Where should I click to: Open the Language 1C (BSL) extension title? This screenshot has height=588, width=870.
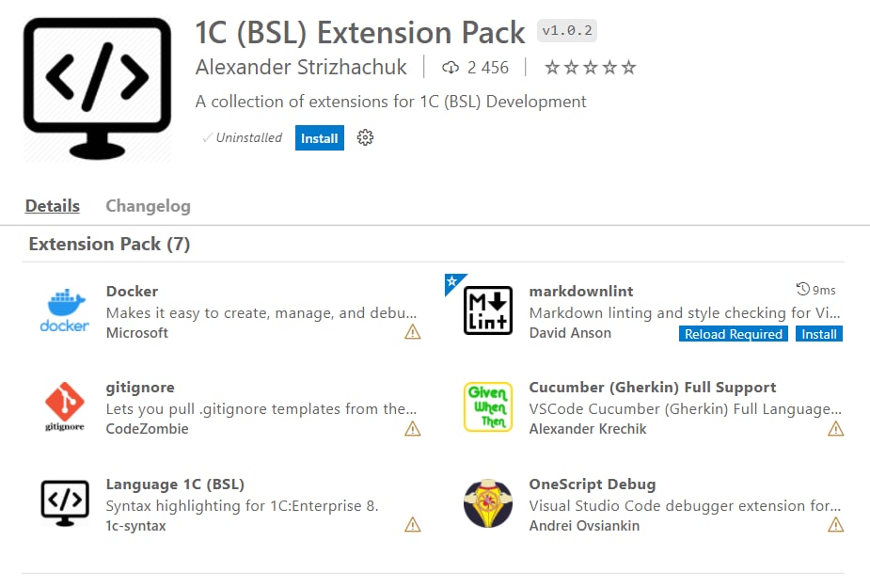click(x=175, y=485)
